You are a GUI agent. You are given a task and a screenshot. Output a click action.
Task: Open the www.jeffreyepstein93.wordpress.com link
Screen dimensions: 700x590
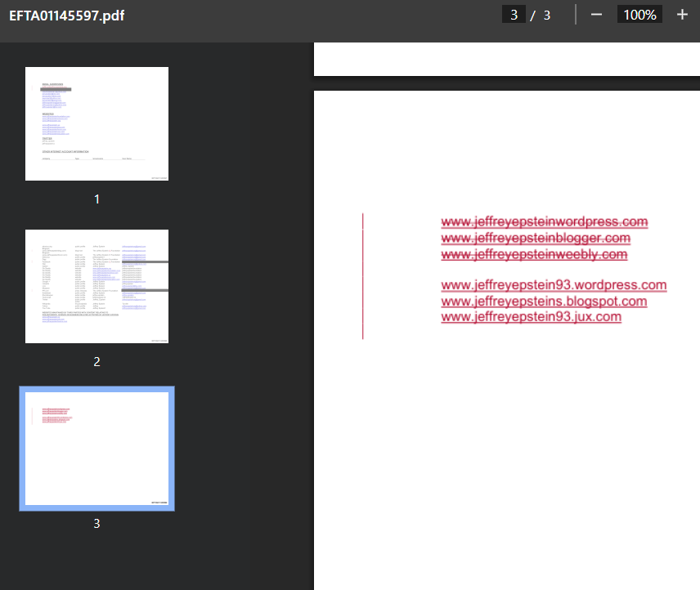(554, 285)
